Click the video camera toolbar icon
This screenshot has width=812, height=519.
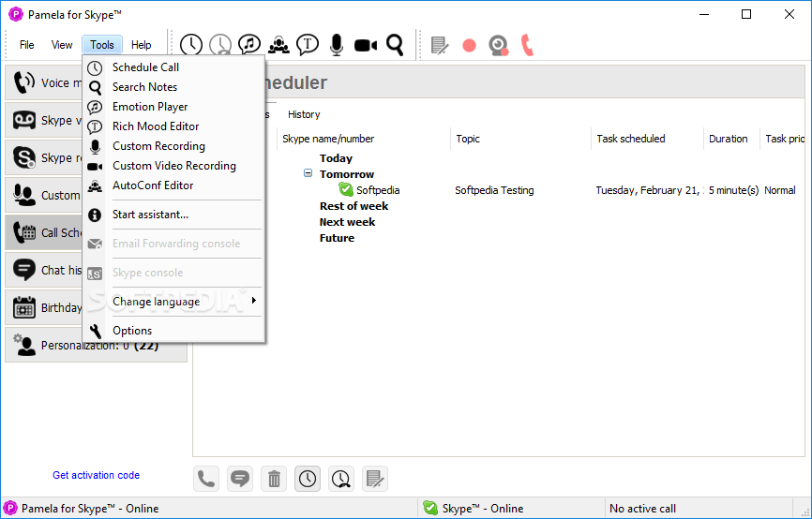[x=366, y=45]
